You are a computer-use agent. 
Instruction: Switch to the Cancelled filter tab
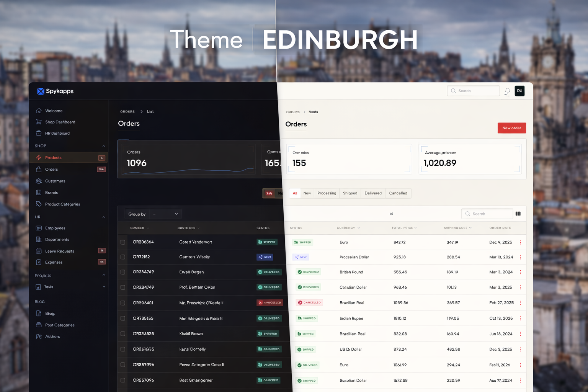pyautogui.click(x=398, y=193)
